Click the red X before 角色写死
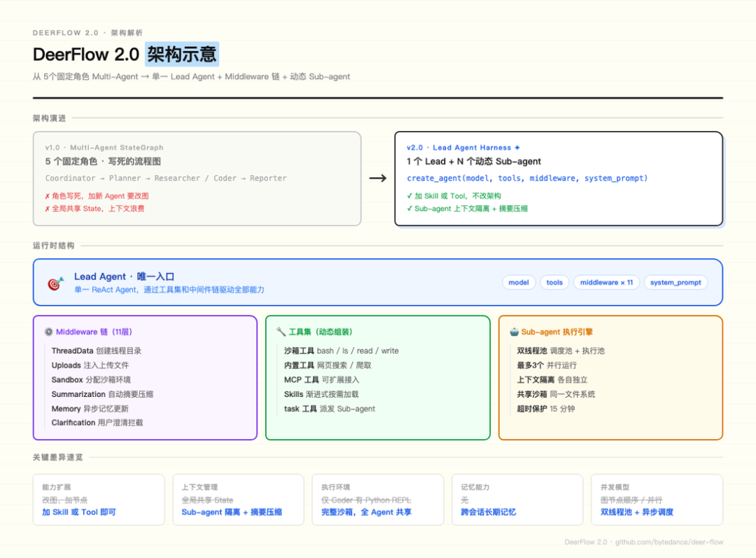 click(48, 196)
